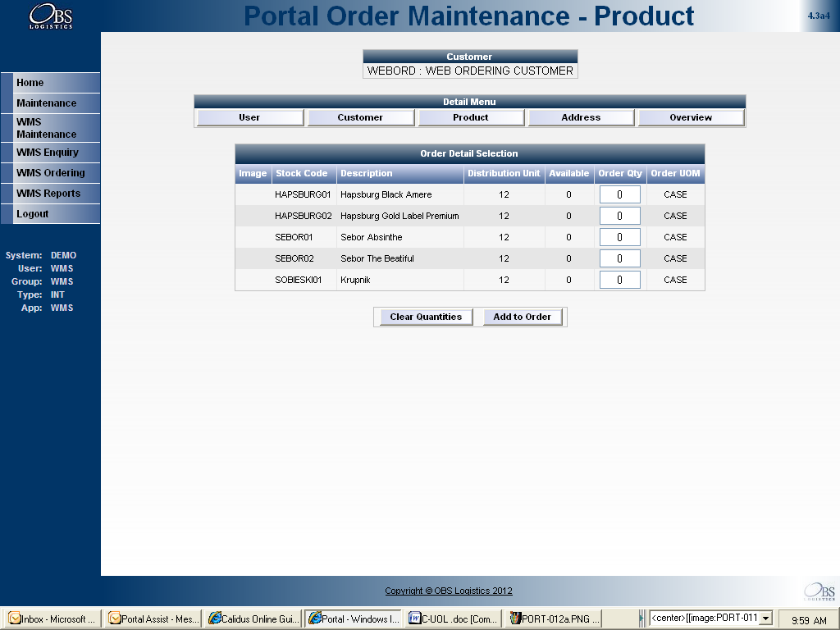
Task: Click the Description column header
Action: (x=400, y=174)
